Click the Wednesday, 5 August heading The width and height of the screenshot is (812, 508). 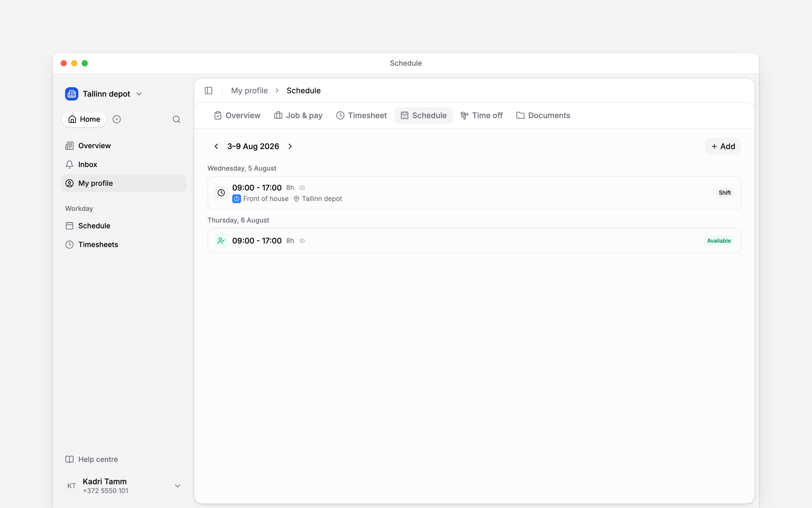tap(242, 168)
